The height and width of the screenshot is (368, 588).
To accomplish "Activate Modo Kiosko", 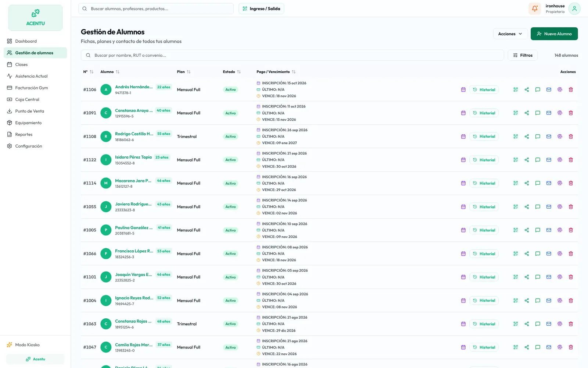I will (35, 345).
